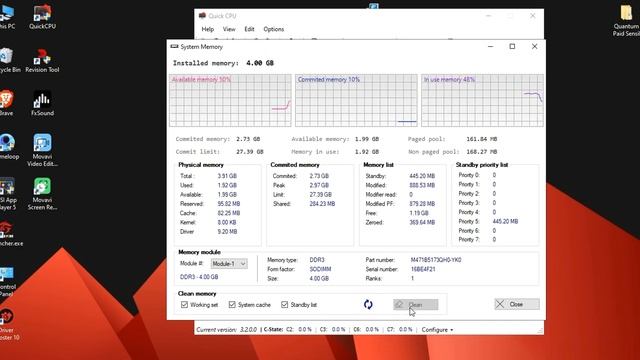The width and height of the screenshot is (640, 360).
Task: Open the Help menu in Quick CPU
Action: click(207, 29)
